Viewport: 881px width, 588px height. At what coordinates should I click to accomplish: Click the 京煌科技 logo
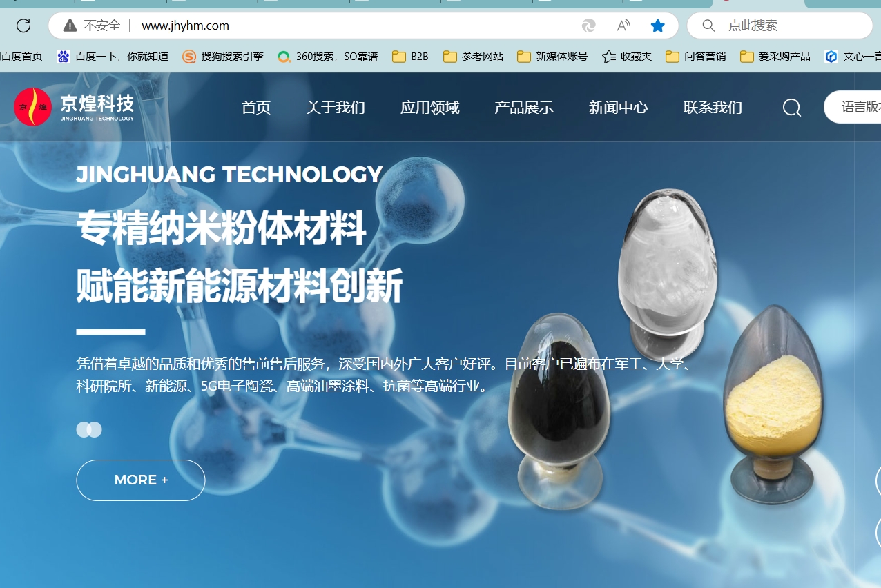tap(74, 107)
